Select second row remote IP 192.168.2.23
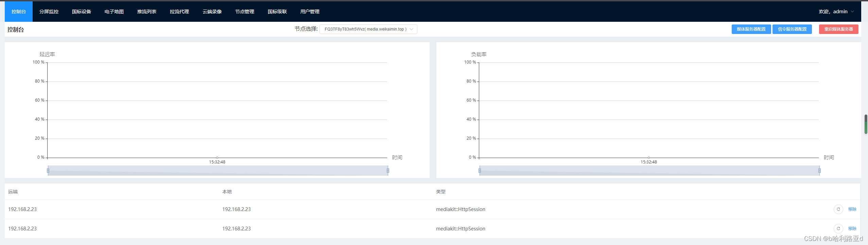868x245 pixels. [22, 229]
